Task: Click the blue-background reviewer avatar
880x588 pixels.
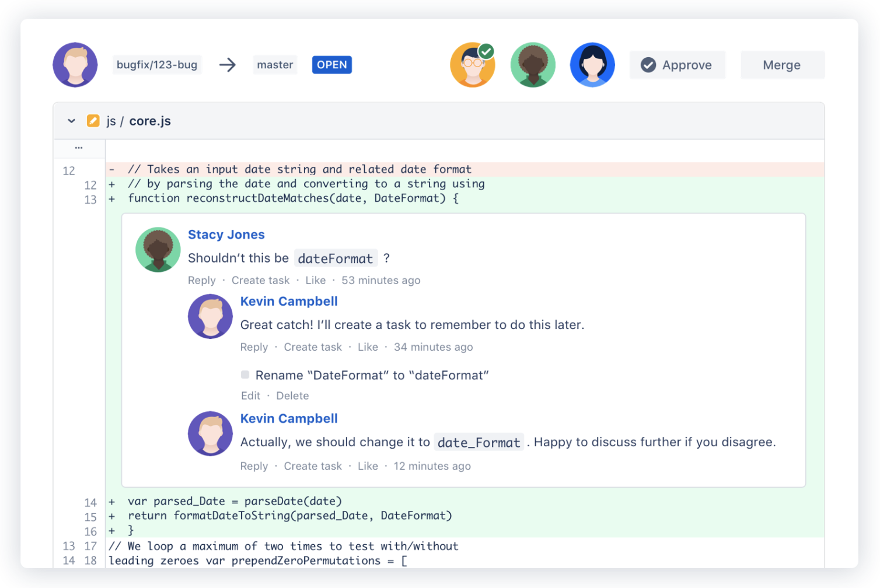Action: click(x=592, y=65)
